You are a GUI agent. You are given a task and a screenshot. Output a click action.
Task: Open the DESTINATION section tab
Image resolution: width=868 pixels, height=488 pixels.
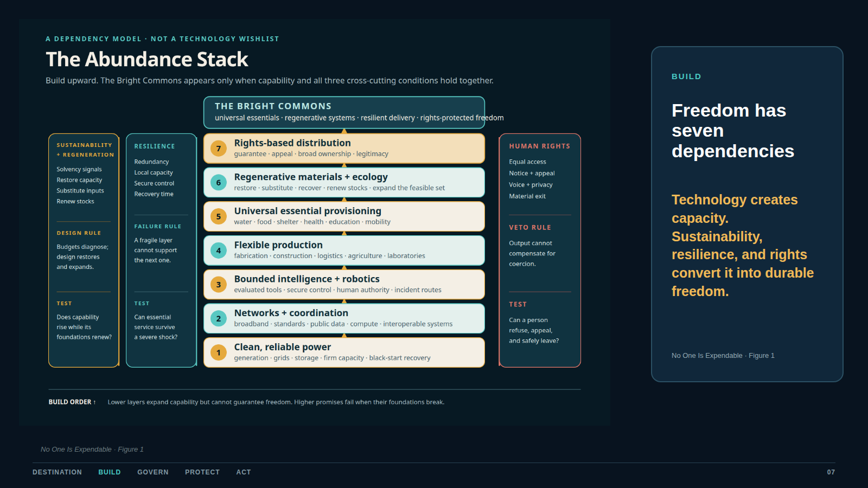point(57,472)
